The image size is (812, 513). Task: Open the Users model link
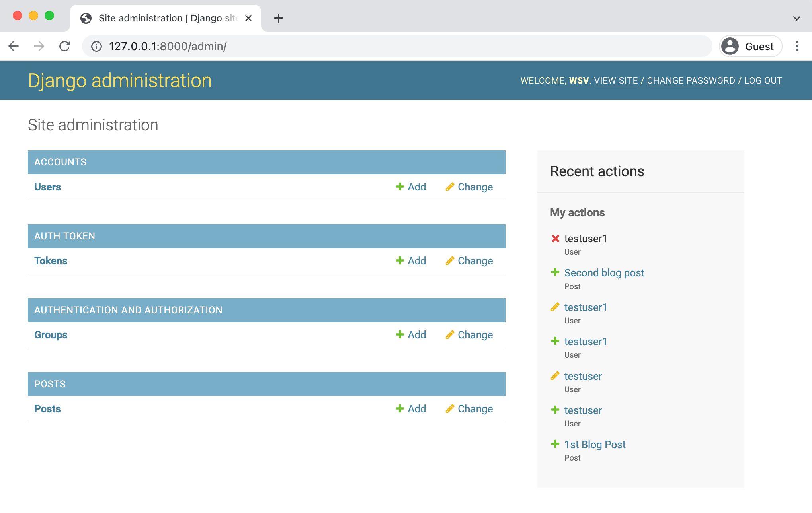[47, 187]
